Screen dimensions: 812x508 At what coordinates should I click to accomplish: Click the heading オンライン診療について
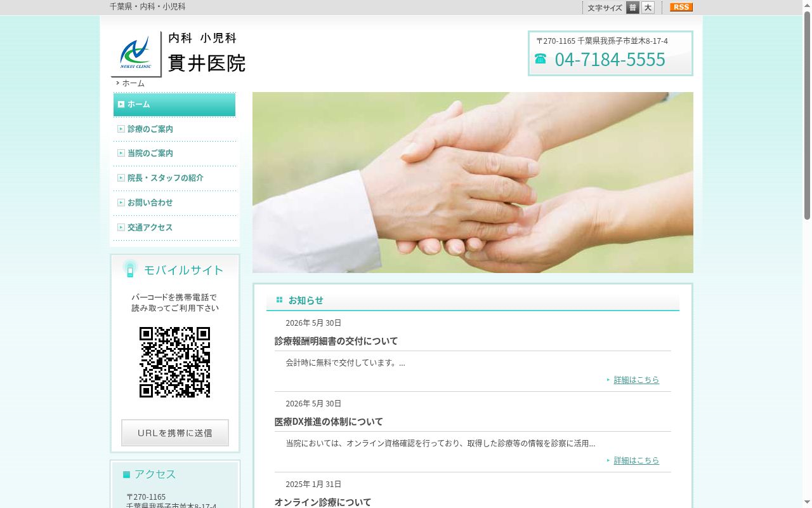pyautogui.click(x=323, y=502)
